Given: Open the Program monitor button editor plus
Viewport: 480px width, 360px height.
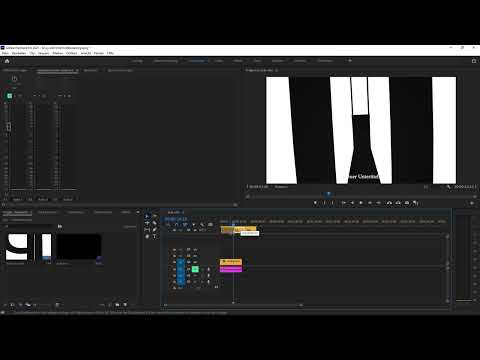Looking at the screenshot, I should 471,203.
